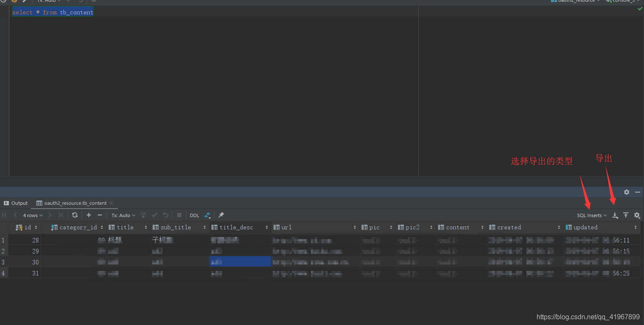Hide the tool window with minimize dash

point(638,192)
